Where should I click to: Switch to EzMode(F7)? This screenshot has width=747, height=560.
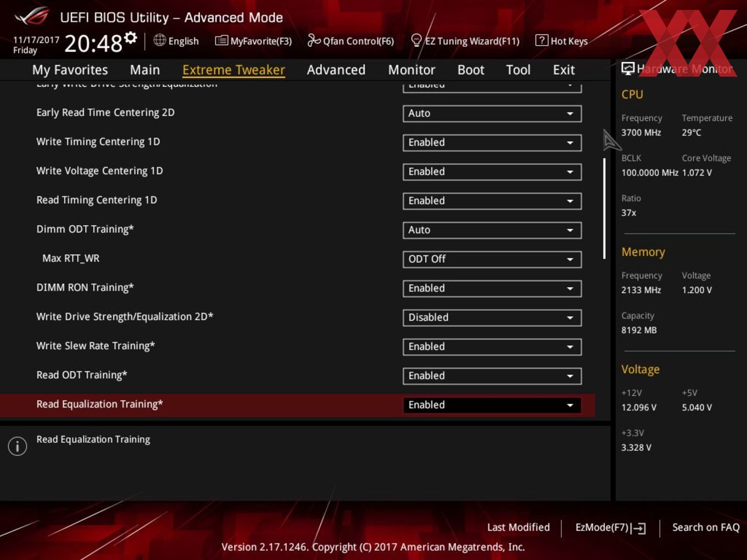(610, 528)
